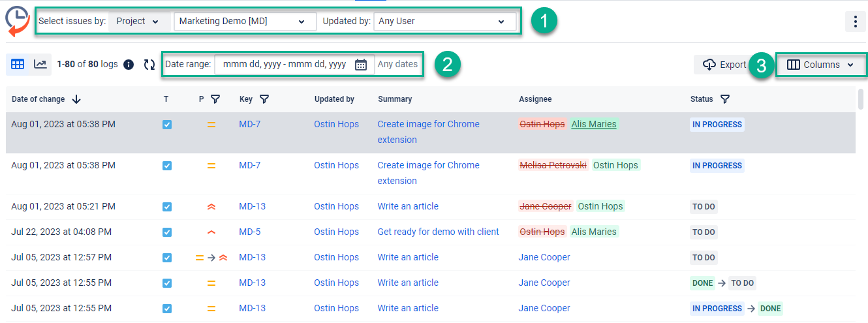Switch to chart graph view

click(40, 64)
